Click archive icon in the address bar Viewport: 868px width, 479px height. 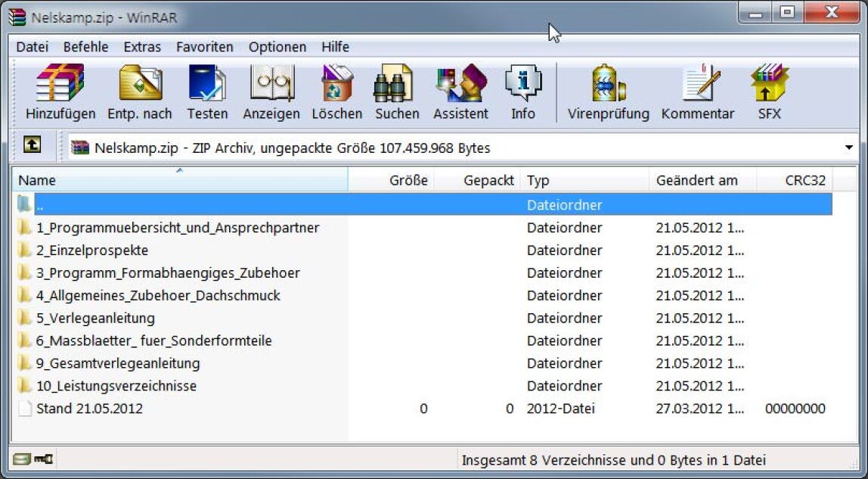tap(80, 148)
